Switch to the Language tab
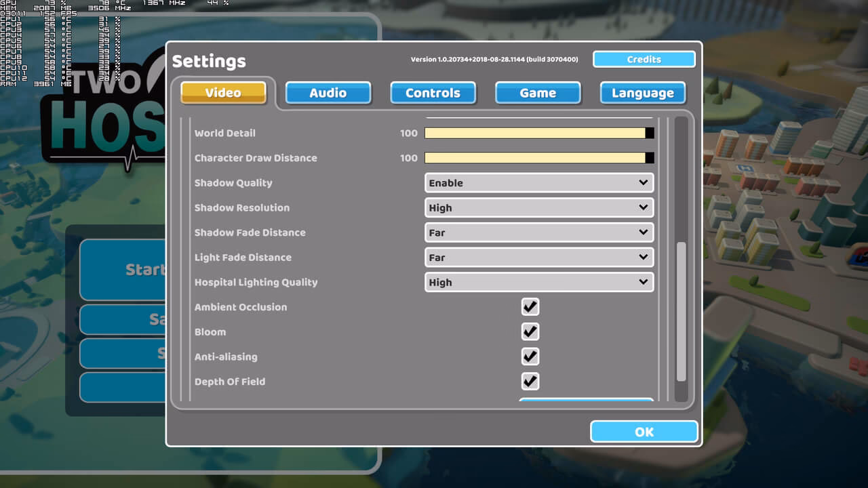Viewport: 868px width, 488px height. point(642,92)
